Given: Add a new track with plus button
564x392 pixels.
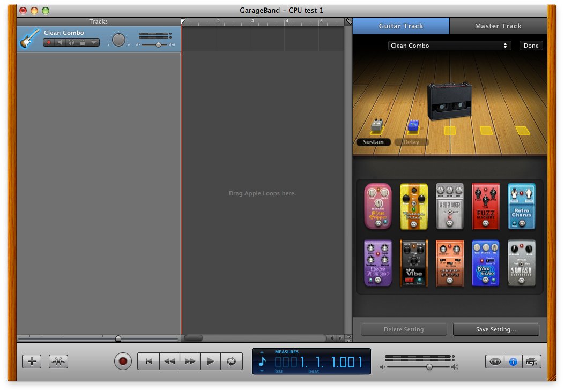Looking at the screenshot, I should (x=32, y=361).
